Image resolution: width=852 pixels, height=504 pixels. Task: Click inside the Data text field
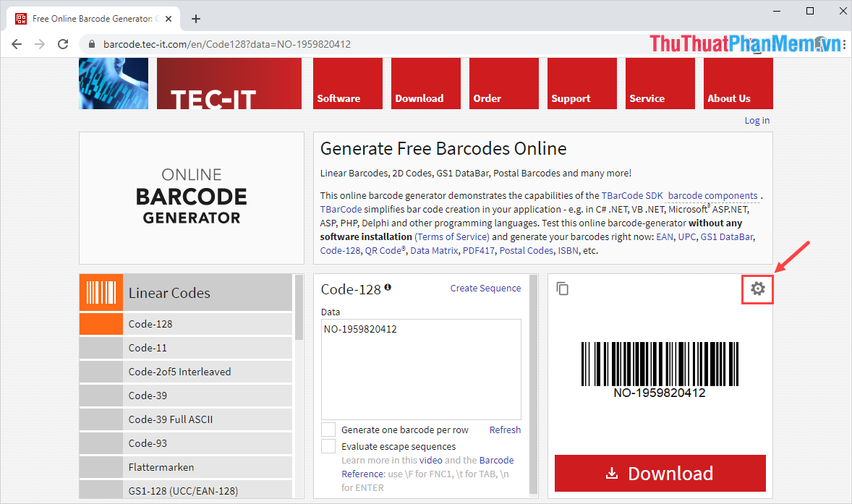pos(421,369)
